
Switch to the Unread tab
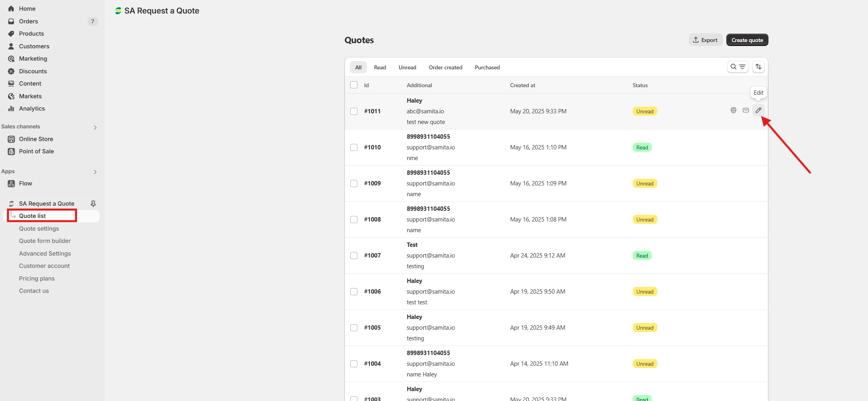click(407, 67)
